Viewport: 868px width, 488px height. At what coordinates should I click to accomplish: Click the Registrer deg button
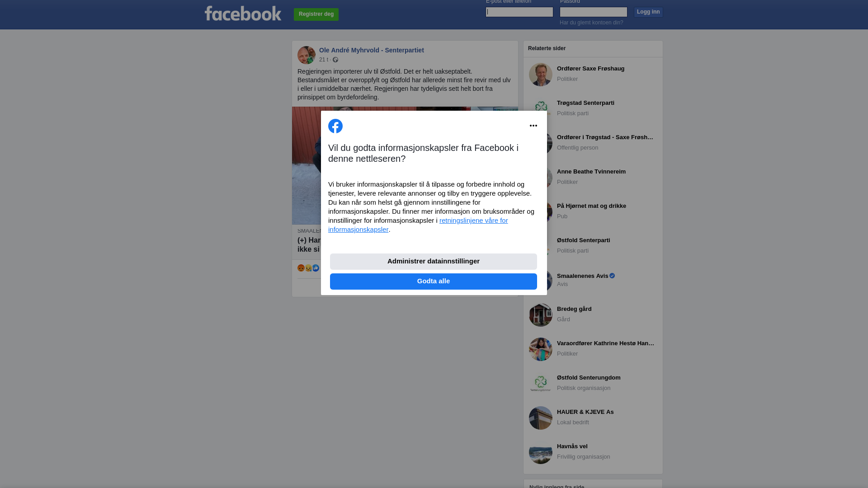click(316, 14)
